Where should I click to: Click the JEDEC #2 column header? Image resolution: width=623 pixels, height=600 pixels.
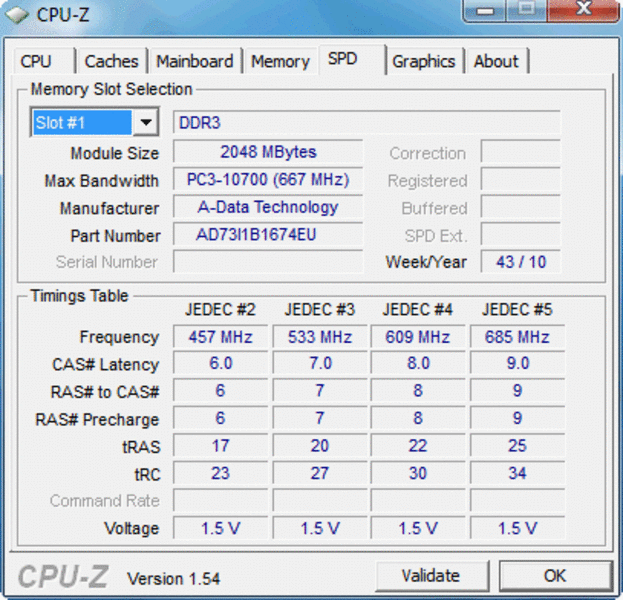click(221, 310)
